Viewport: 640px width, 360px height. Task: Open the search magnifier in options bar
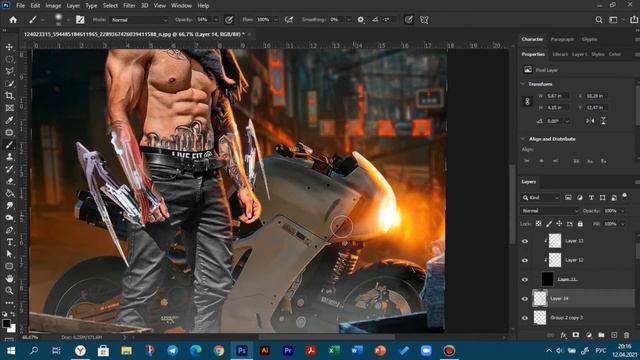tap(598, 20)
